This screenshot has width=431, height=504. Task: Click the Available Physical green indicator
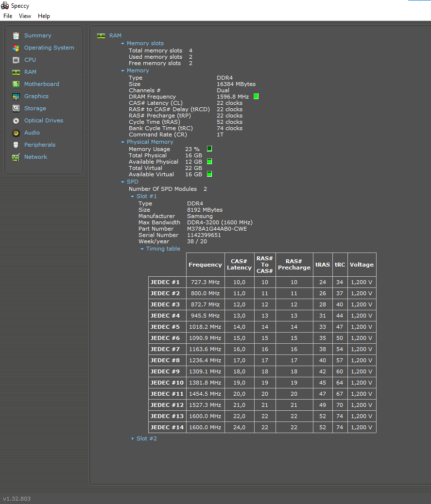click(x=209, y=161)
